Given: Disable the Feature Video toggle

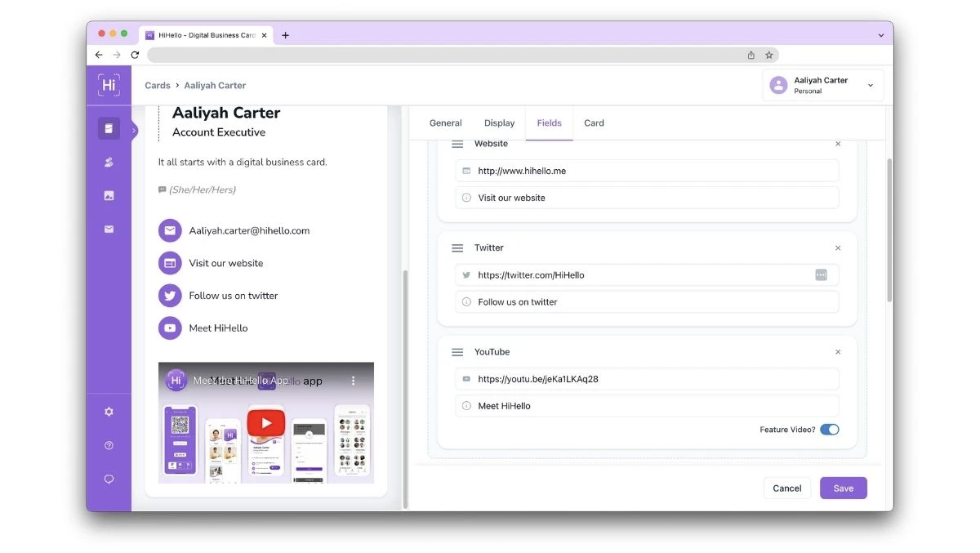Looking at the screenshot, I should pyautogui.click(x=830, y=429).
